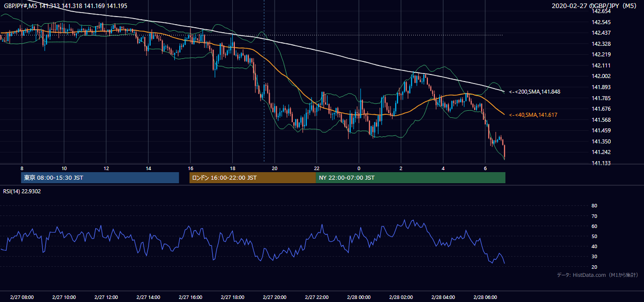
Task: Click price axis value 142.437
Action: (601, 33)
